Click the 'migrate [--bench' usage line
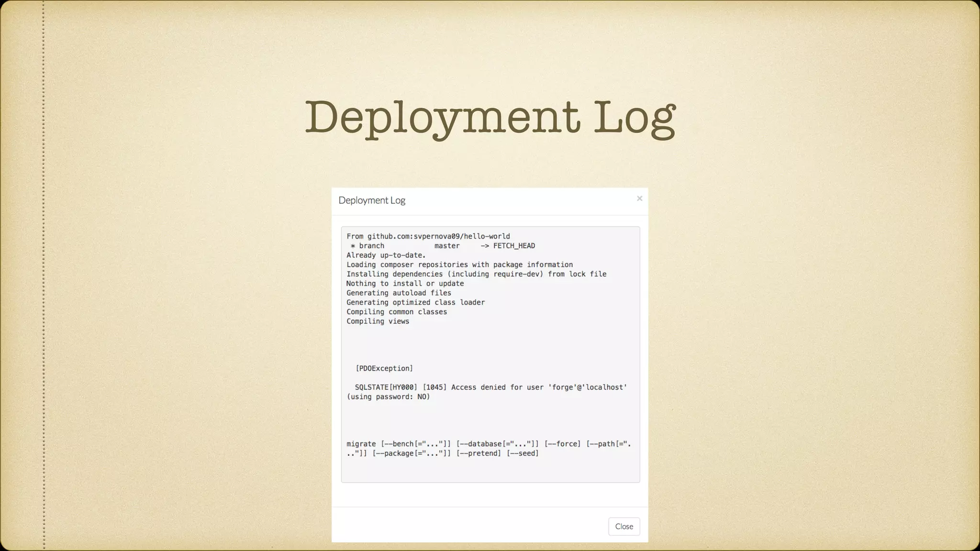980x551 pixels. pos(489,444)
